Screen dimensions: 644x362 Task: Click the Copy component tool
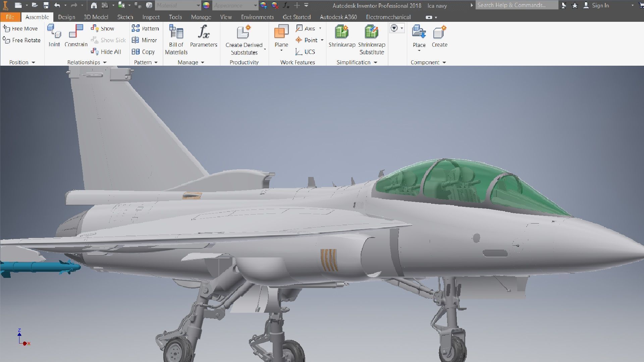143,52
